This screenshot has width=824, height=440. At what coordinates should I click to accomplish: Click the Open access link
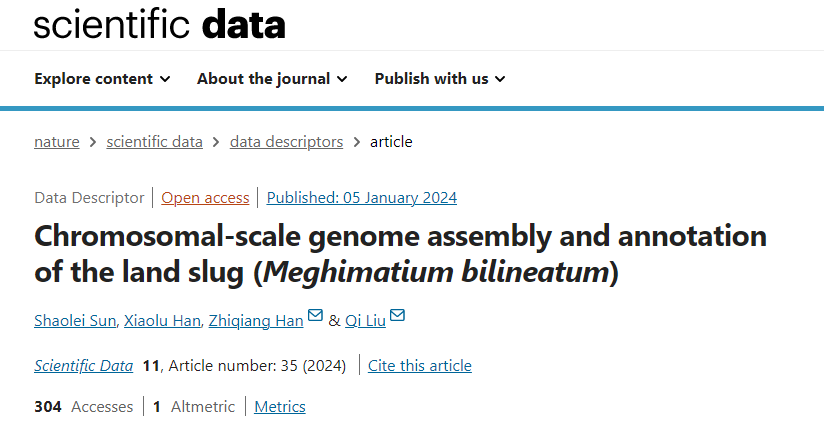(x=205, y=198)
